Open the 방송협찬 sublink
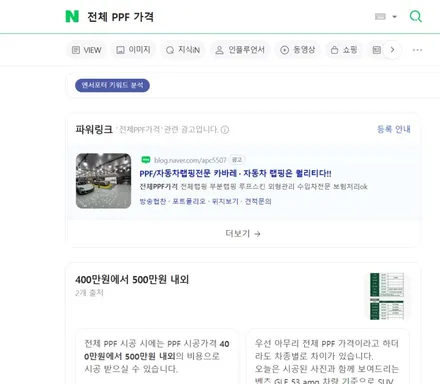 click(153, 201)
